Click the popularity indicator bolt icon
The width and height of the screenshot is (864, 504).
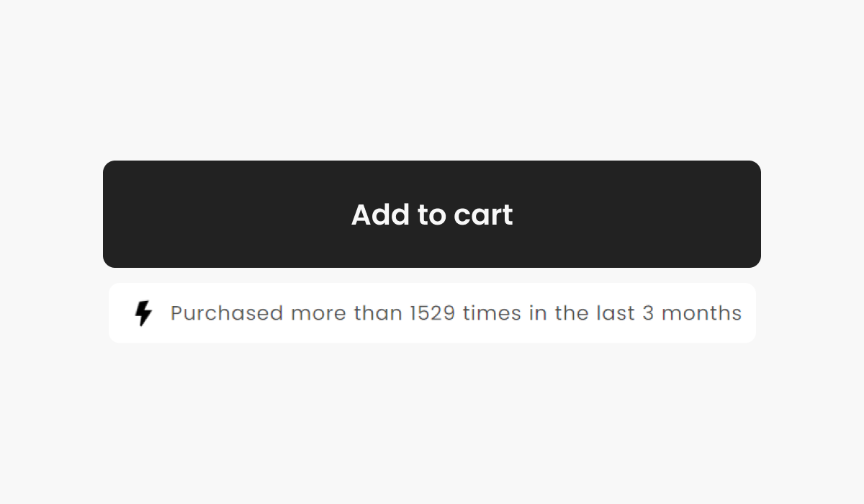tap(144, 313)
